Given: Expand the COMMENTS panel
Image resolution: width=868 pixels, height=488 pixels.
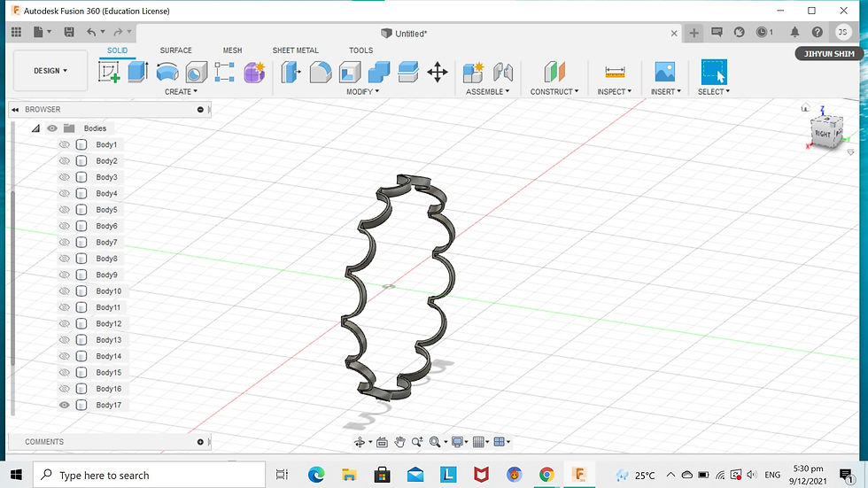Looking at the screenshot, I should (200, 442).
